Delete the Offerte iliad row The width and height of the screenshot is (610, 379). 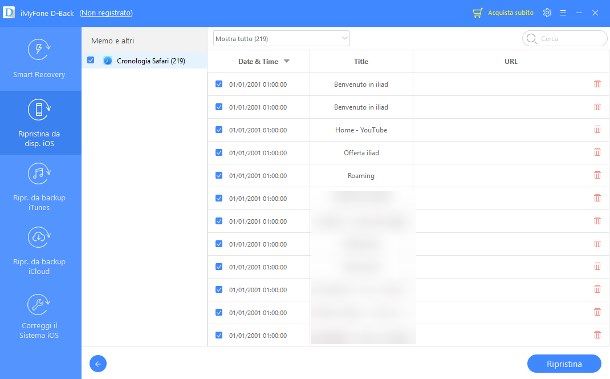point(597,153)
